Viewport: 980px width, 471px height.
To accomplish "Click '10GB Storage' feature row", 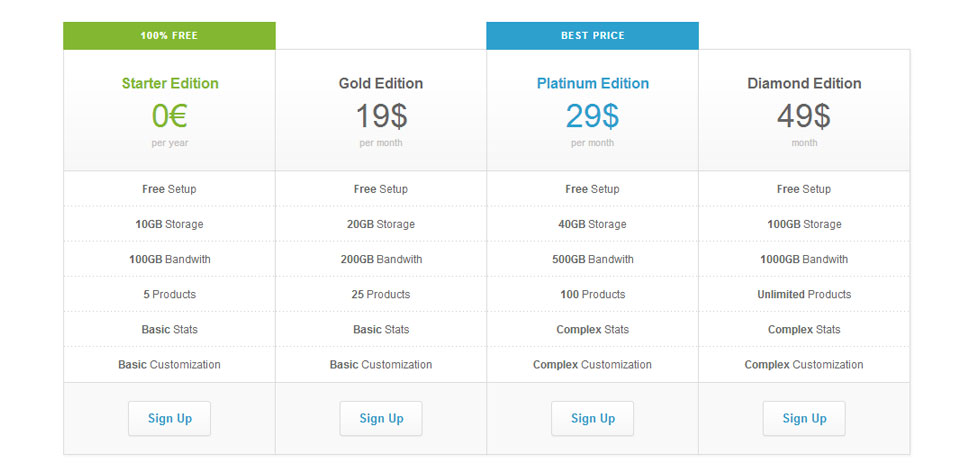I will 169,224.
